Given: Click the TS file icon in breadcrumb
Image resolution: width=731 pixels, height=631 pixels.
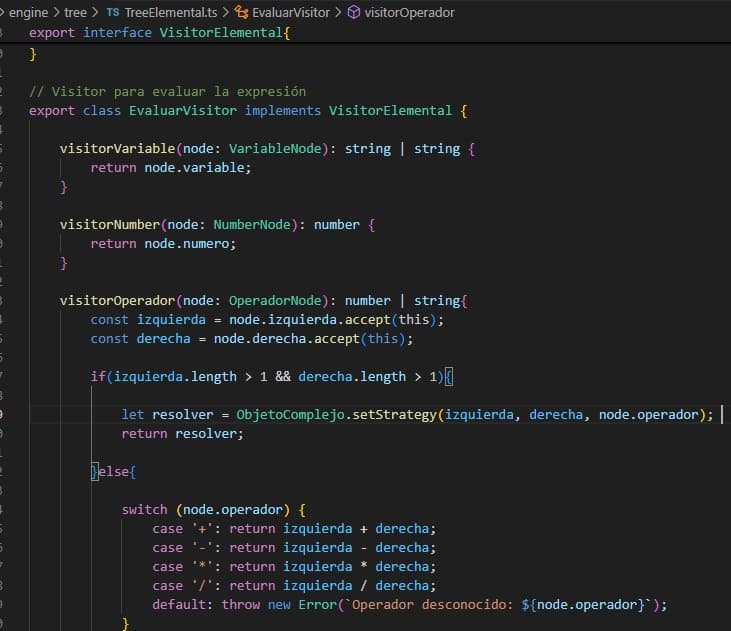Looking at the screenshot, I should pos(112,13).
